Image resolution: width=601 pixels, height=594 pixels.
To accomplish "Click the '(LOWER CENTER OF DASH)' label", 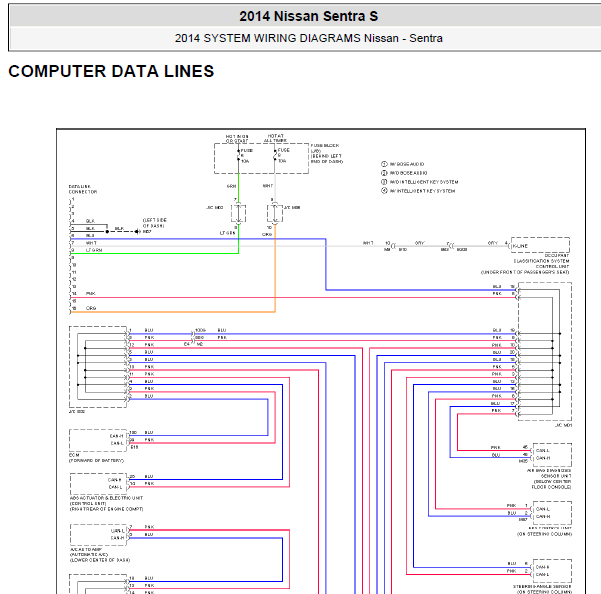I will (100, 560).
